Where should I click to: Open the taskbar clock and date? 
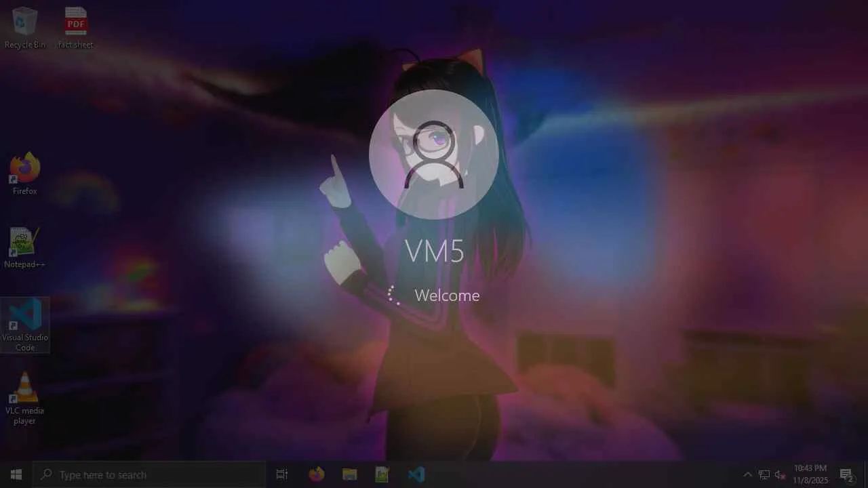point(810,474)
